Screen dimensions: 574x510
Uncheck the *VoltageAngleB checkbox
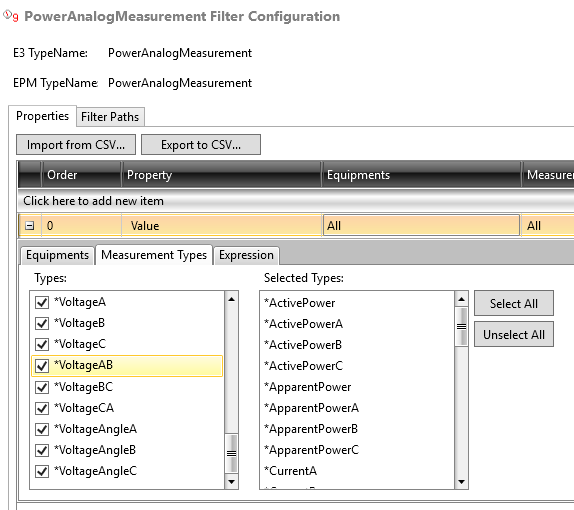(x=42, y=450)
